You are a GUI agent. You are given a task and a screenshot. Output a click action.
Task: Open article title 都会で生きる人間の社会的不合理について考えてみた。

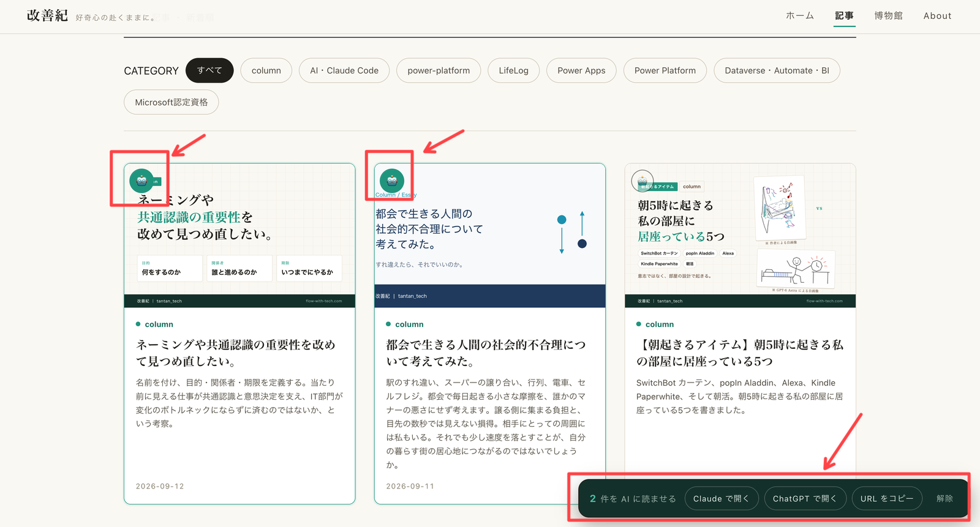(486, 353)
